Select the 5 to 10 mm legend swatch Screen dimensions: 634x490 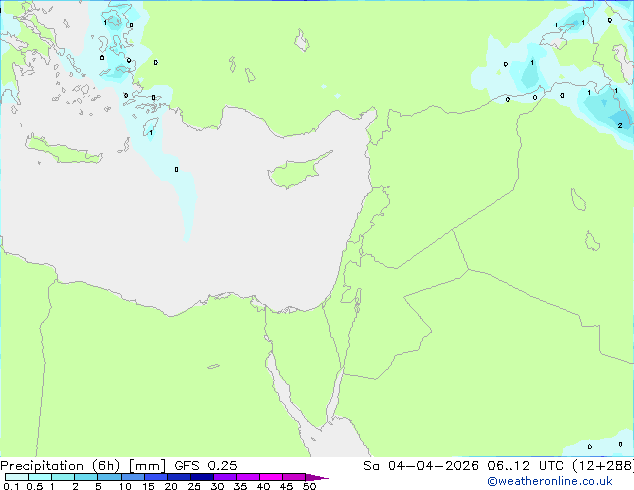tap(109, 477)
